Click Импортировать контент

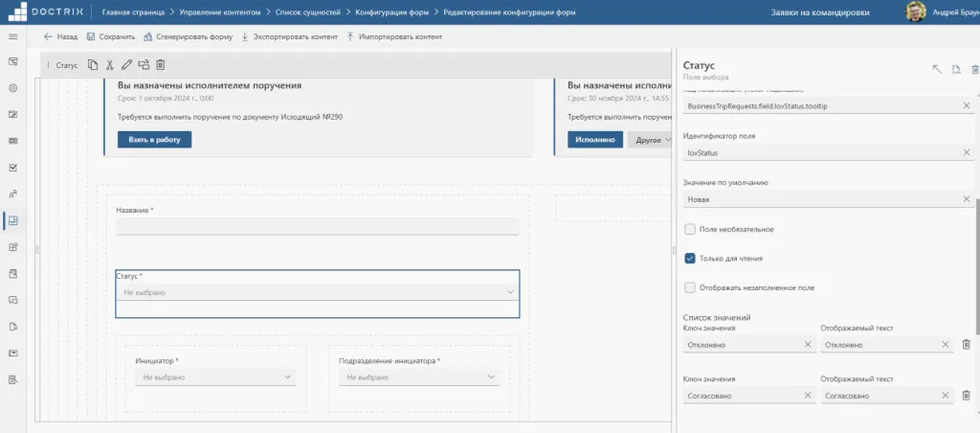[x=394, y=37]
